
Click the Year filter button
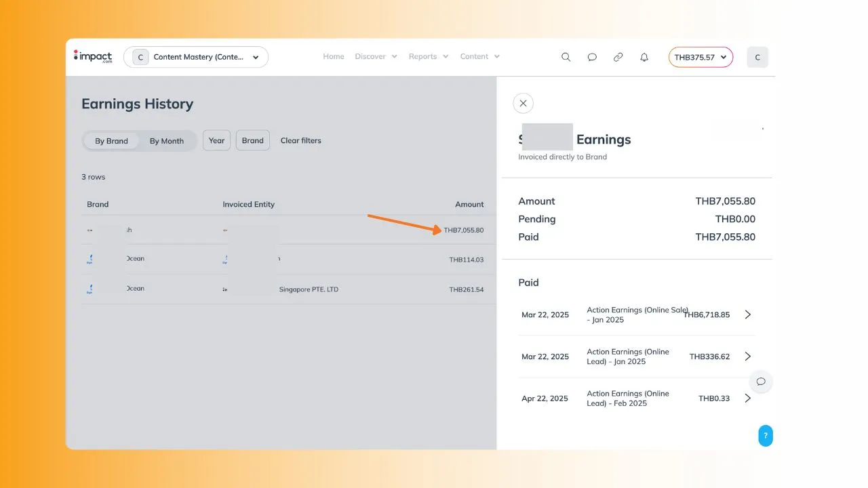216,140
